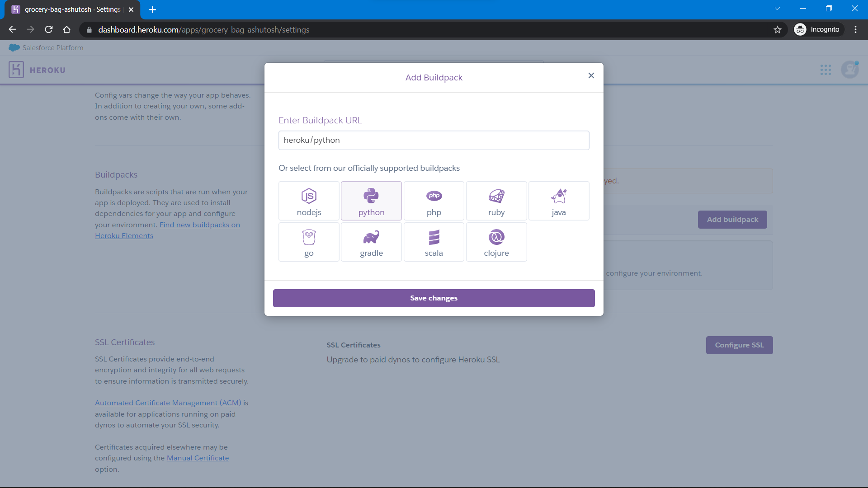
Task: Select the python buildpack
Action: click(371, 201)
